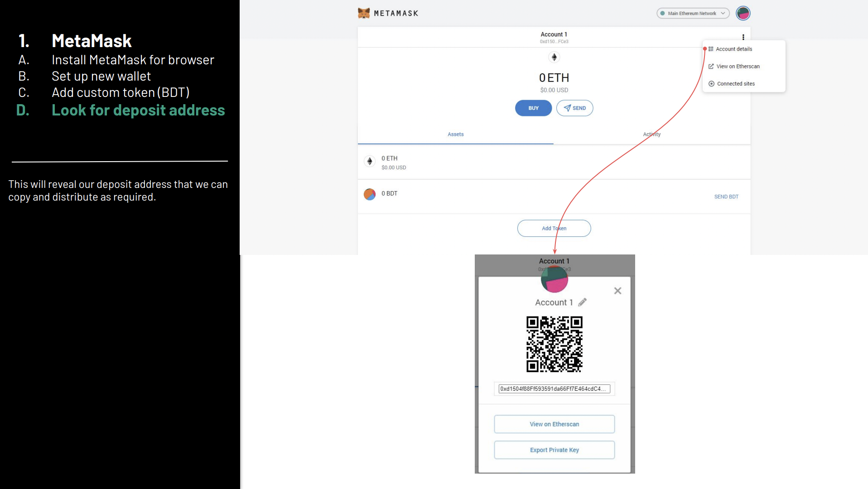Choose View on Etherscan menu entry
Screen dimensions: 868x489
tap(738, 66)
